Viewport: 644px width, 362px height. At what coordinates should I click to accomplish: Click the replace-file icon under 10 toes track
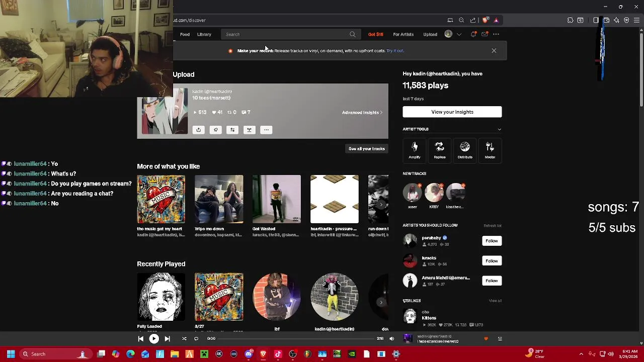click(x=249, y=130)
